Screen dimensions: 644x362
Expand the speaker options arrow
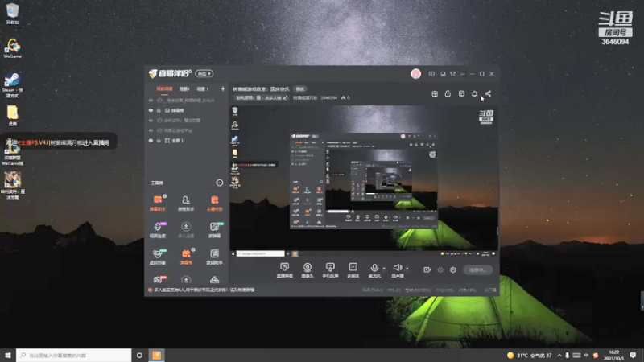[x=407, y=269]
